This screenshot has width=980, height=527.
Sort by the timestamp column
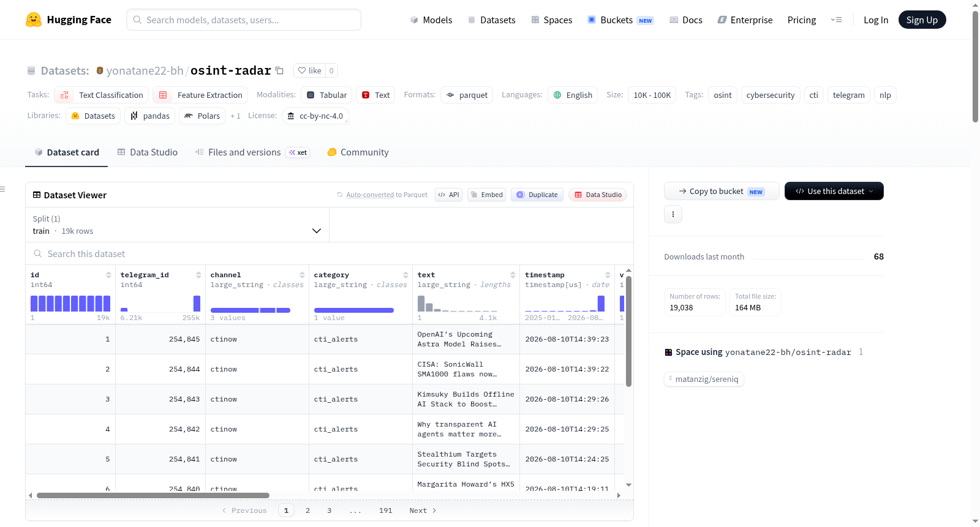(608, 275)
